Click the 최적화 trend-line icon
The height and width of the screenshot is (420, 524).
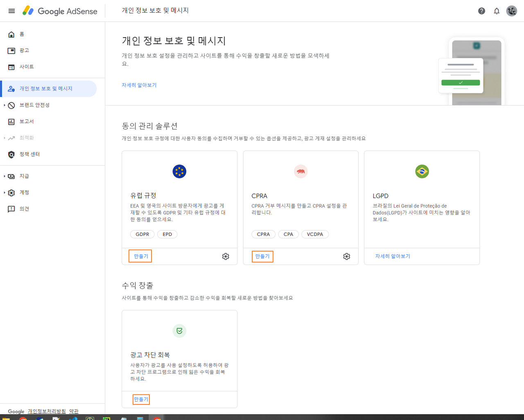pos(11,138)
